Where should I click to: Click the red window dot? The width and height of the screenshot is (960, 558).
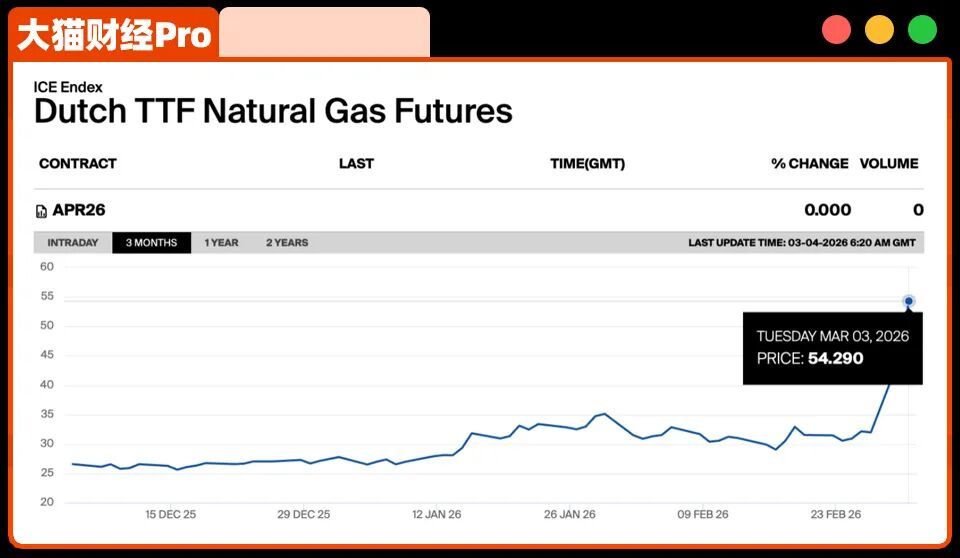(836, 30)
